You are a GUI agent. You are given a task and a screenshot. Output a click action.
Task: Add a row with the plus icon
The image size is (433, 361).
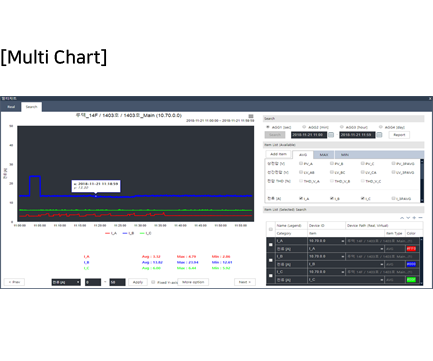point(414,218)
